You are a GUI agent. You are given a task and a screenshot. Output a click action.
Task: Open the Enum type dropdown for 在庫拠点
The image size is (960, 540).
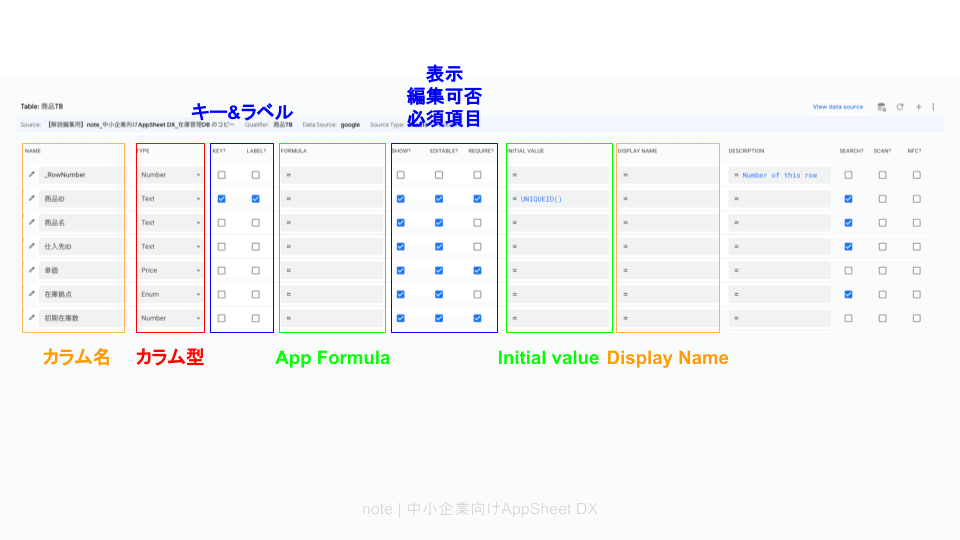click(170, 294)
